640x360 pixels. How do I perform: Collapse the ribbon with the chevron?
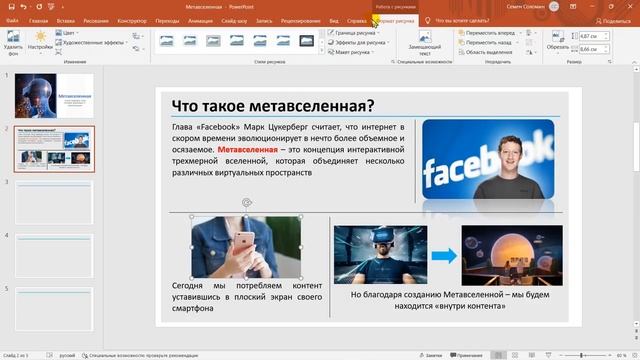tap(634, 62)
